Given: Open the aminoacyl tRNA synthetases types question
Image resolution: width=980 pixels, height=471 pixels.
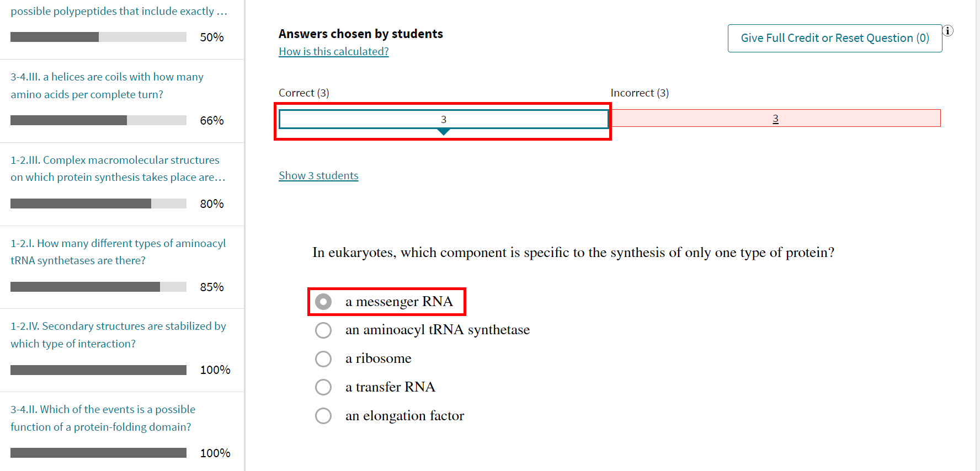Looking at the screenshot, I should 118,251.
